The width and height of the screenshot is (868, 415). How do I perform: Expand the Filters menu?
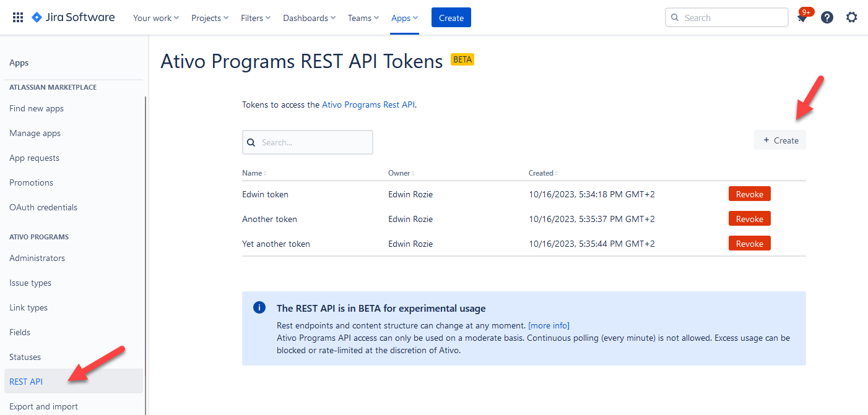[x=256, y=18]
